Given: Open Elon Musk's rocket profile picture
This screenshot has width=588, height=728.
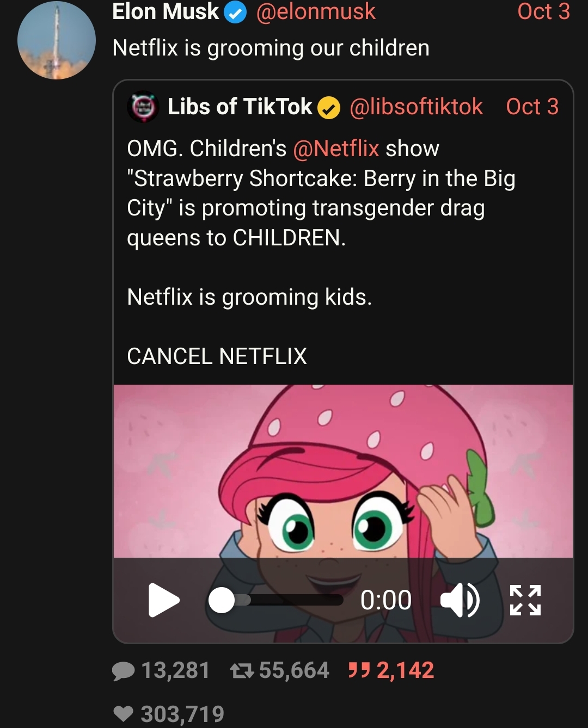Looking at the screenshot, I should (x=57, y=40).
